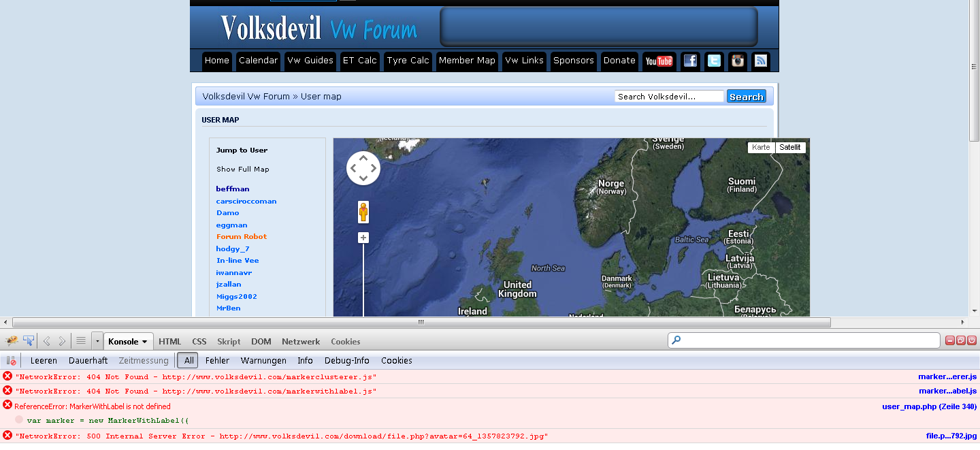This screenshot has height=450, width=980.
Task: Click the Street View pegman on map
Action: (x=363, y=212)
